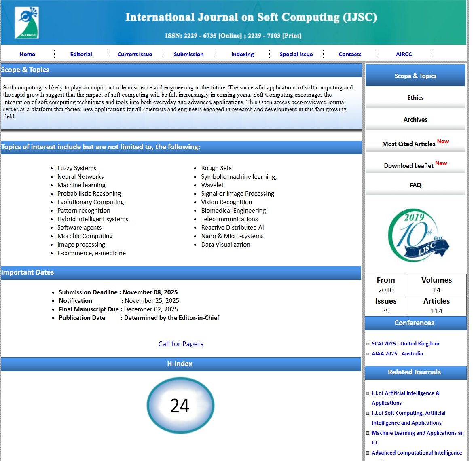The height and width of the screenshot is (461, 476).
Task: Click Download Leaflet in the sidebar
Action: pos(415,165)
